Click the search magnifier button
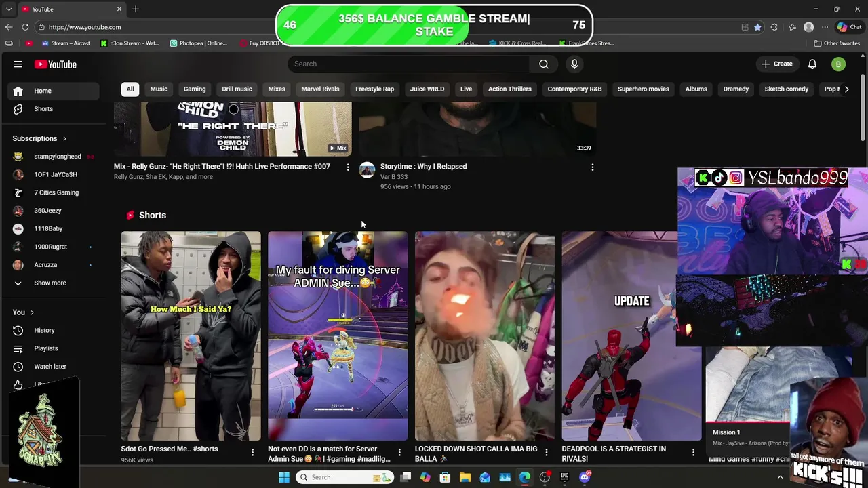868x488 pixels. 544,64
